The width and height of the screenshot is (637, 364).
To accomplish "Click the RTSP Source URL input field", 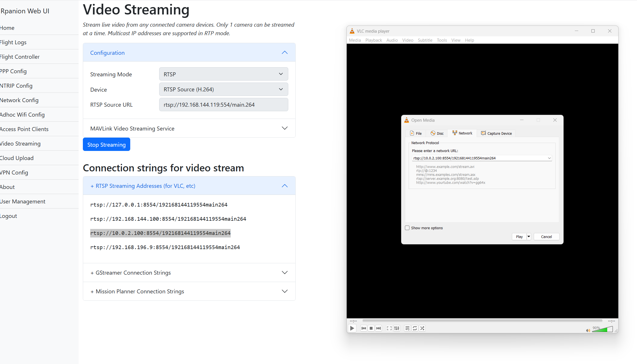I will [224, 105].
